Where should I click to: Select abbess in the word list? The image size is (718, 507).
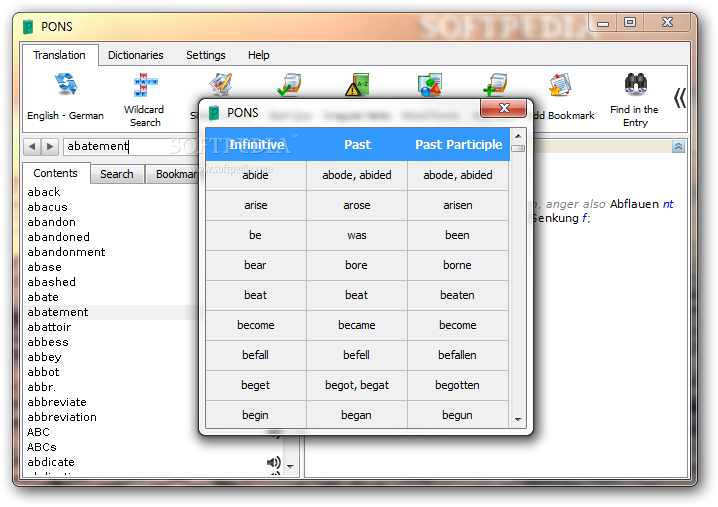(x=48, y=342)
